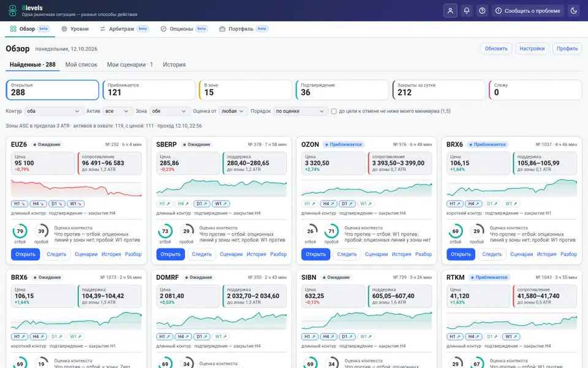The image size is (588, 368).
Task: Click the W1 timeframe chip on SBERP card
Action: tap(221, 204)
